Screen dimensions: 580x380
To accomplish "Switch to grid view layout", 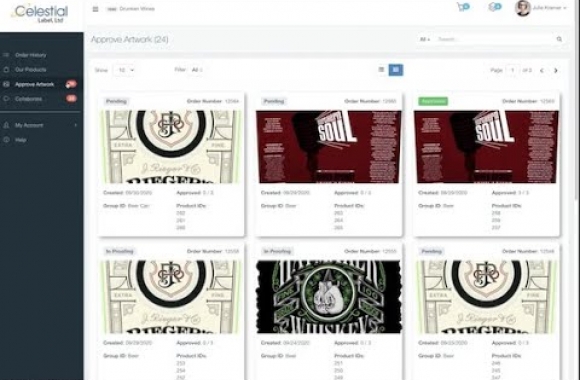I will click(395, 70).
